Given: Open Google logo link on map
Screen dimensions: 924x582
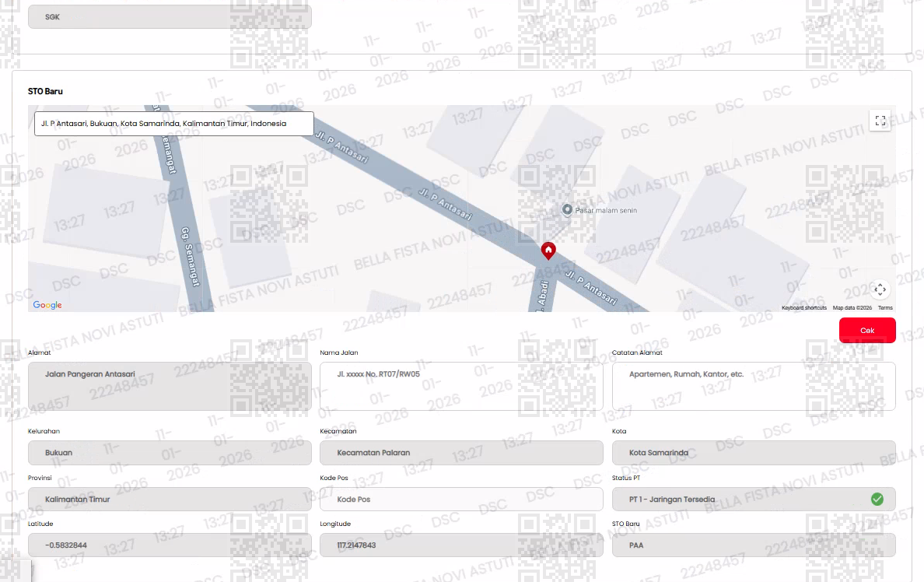Looking at the screenshot, I should 47,305.
